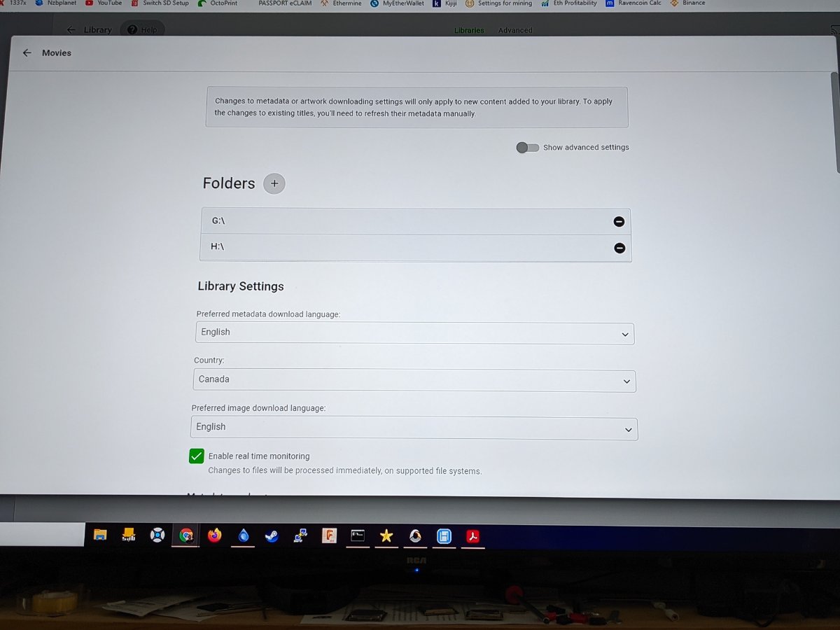The width and height of the screenshot is (840, 630).
Task: Click the back arrow beside Movies
Action: [x=27, y=53]
